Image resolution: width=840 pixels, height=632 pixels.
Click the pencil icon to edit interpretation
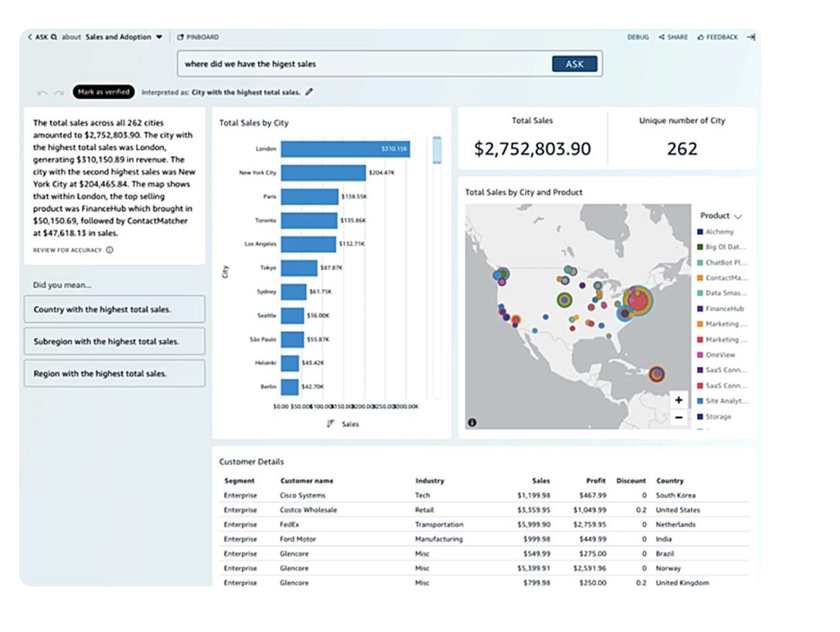tap(310, 92)
